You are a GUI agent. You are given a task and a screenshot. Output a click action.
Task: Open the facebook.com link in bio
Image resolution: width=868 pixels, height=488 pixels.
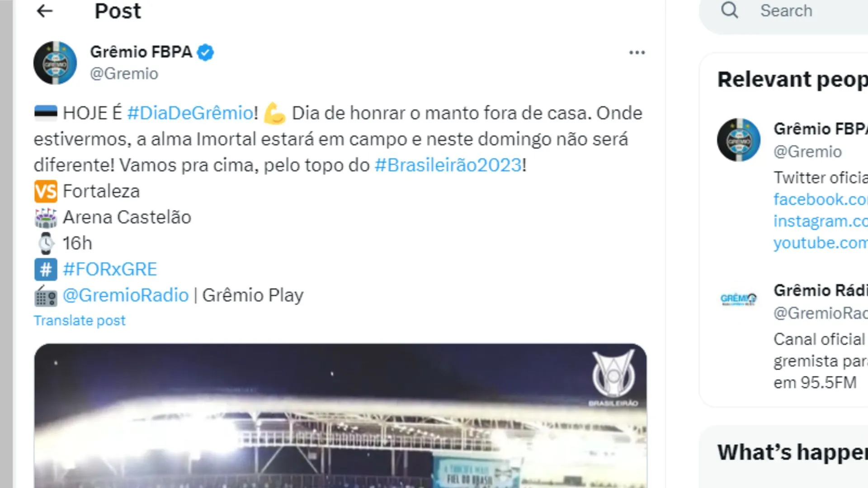coord(821,200)
